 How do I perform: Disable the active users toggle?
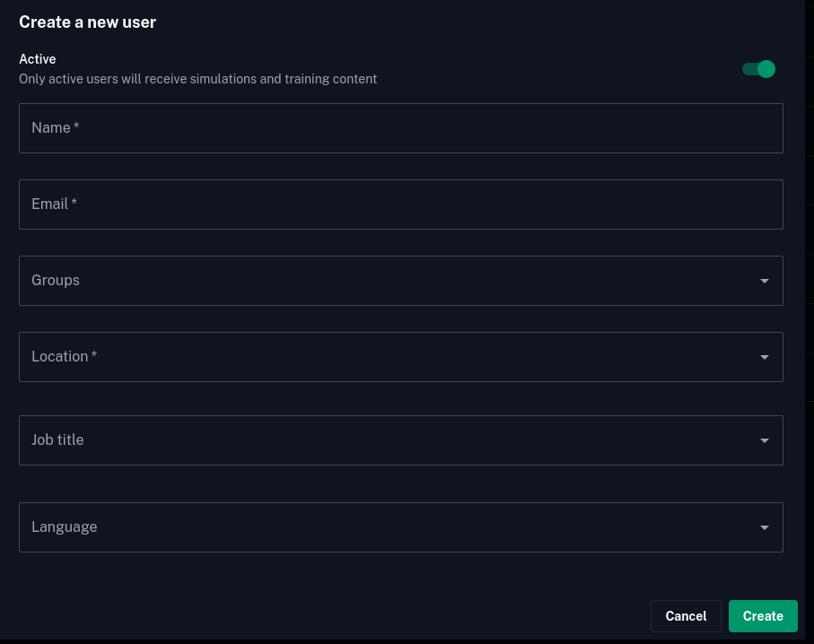click(757, 69)
